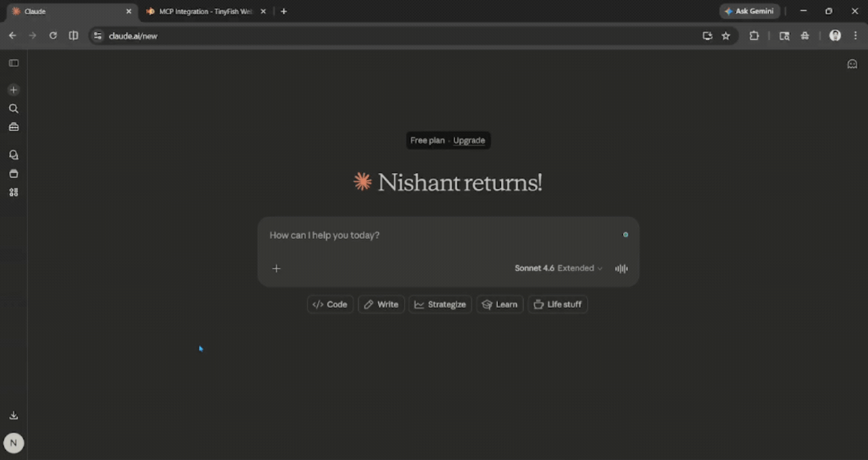
Task: Open the Ask Gemini menu
Action: click(750, 11)
